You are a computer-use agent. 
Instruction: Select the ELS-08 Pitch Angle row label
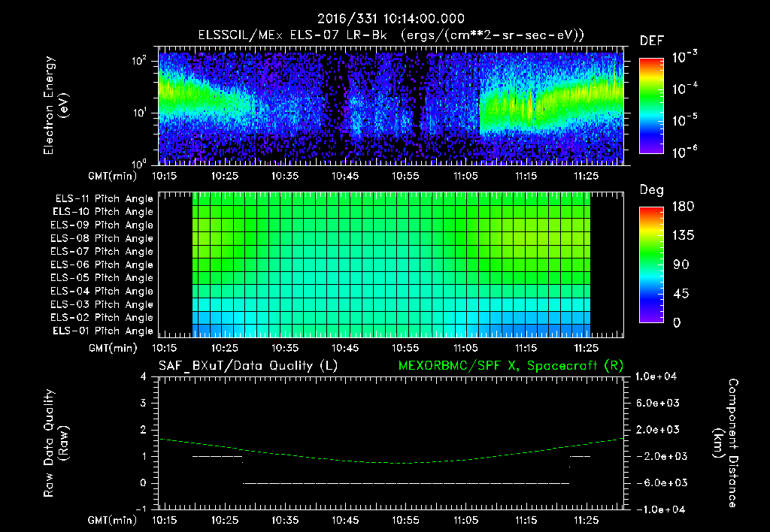point(102,238)
